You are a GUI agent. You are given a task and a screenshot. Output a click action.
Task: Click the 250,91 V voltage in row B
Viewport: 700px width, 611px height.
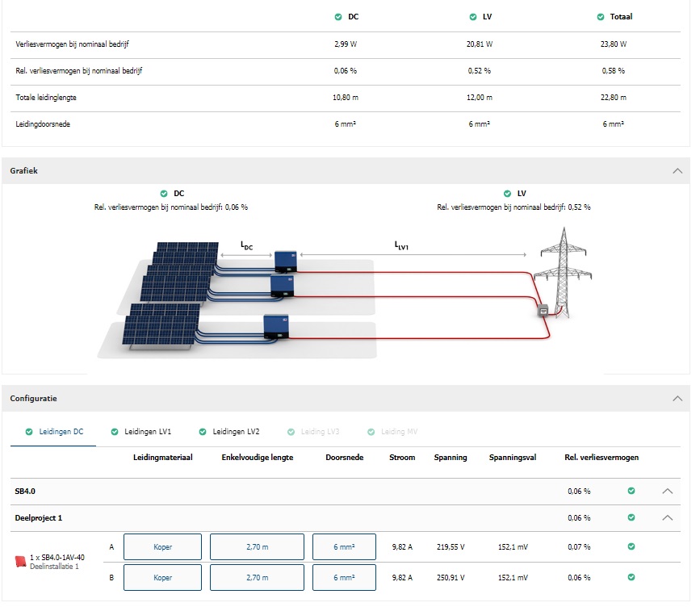(451, 578)
